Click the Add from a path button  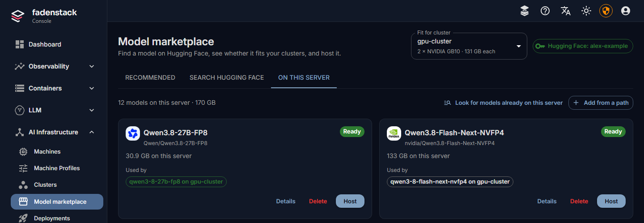click(601, 103)
